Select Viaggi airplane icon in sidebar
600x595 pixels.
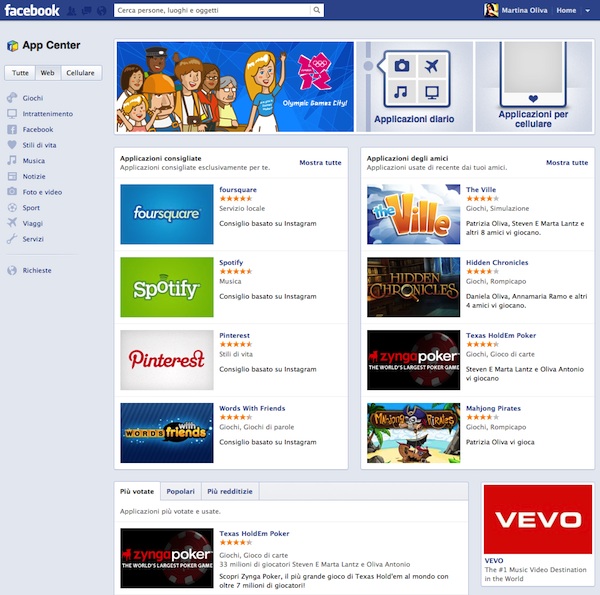pos(12,223)
